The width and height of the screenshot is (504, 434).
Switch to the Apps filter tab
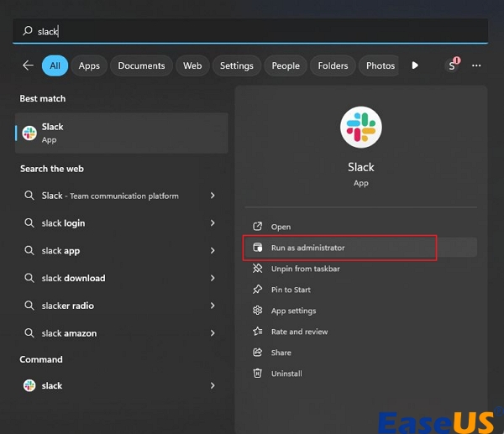[89, 65]
